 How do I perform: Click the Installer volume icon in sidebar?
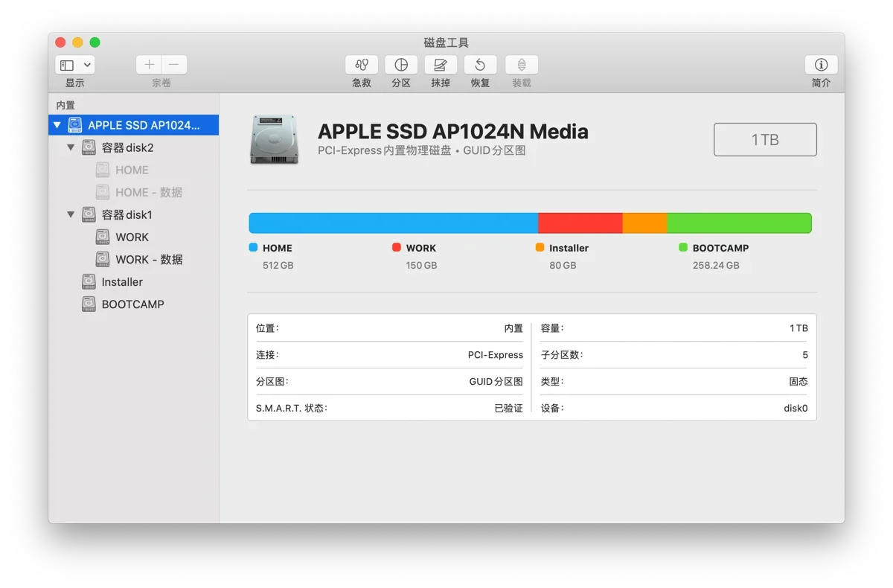(x=89, y=281)
